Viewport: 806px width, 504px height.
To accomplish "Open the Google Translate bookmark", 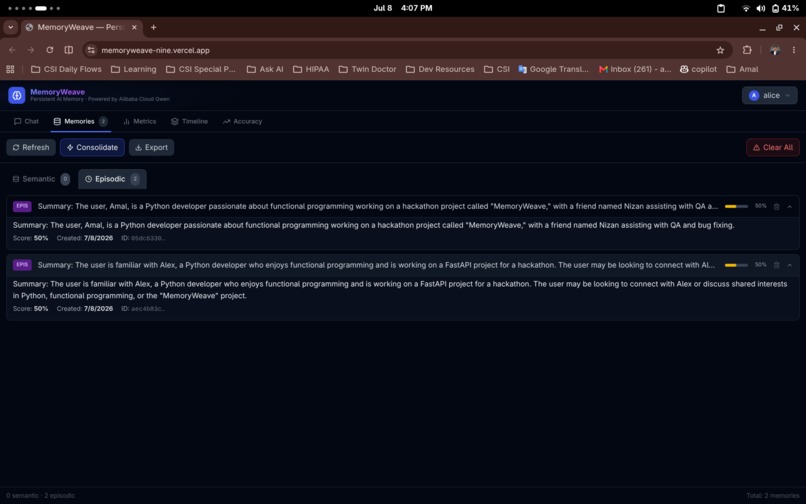I will pos(554,69).
